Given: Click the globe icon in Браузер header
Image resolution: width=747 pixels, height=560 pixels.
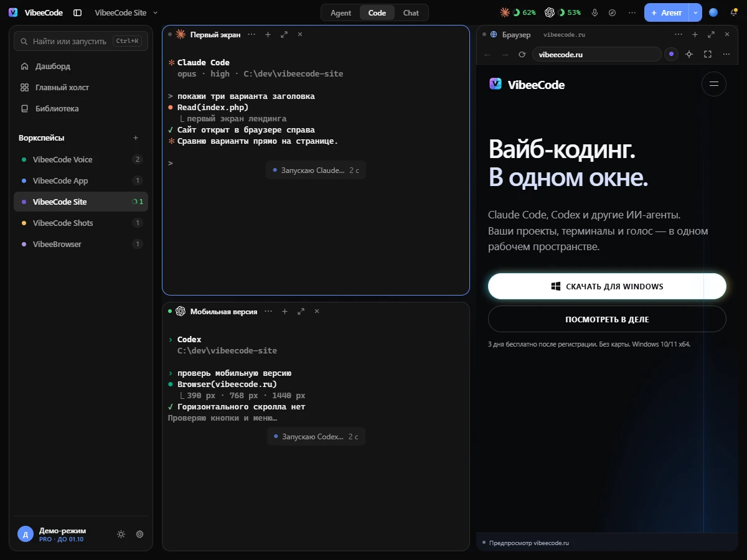Looking at the screenshot, I should coord(494,35).
